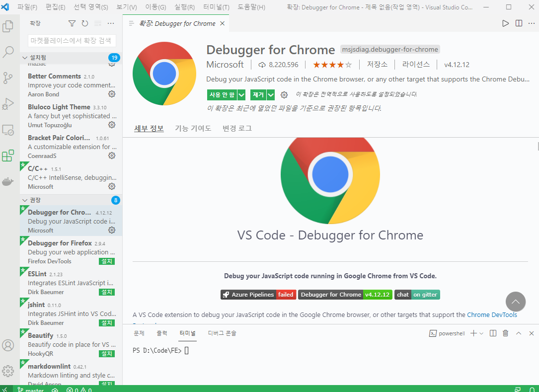Image resolution: width=539 pixels, height=392 pixels.
Task: Install the Debugger for Firefox extension
Action: (107, 261)
